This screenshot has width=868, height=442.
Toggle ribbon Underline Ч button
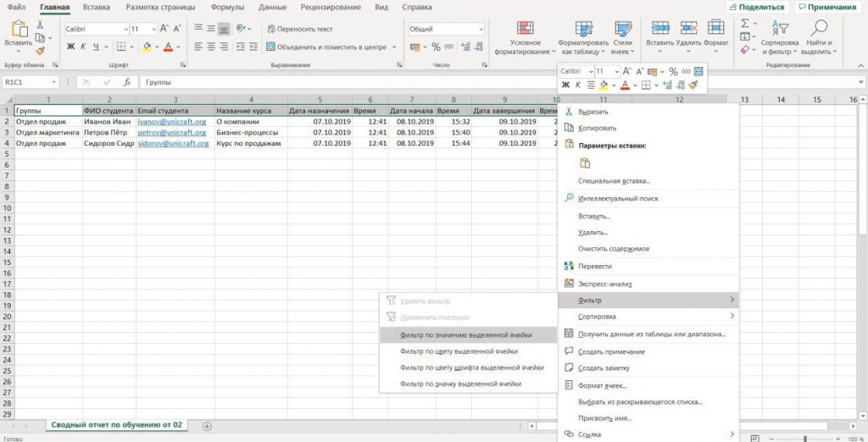pos(96,47)
